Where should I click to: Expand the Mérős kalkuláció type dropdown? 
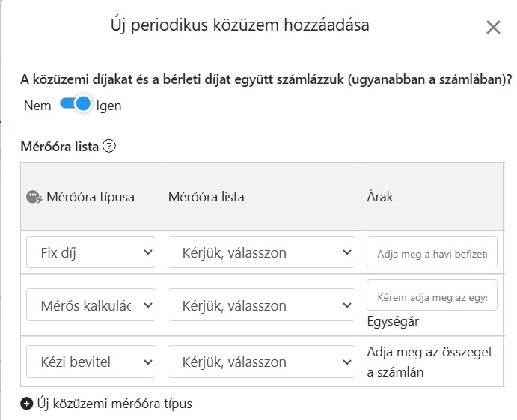click(91, 305)
